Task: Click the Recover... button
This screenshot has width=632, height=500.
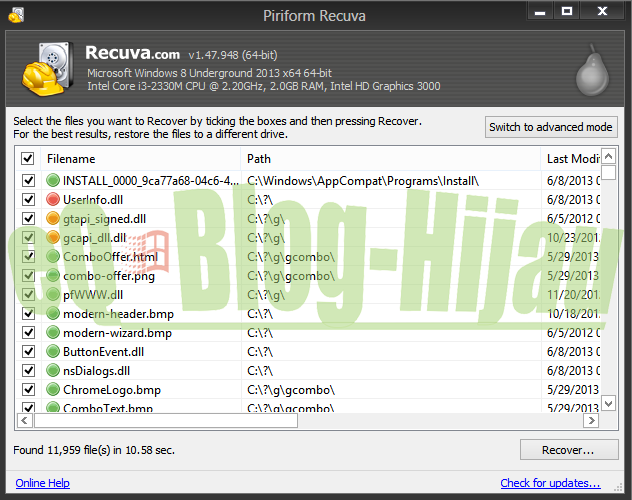Action: click(x=569, y=450)
